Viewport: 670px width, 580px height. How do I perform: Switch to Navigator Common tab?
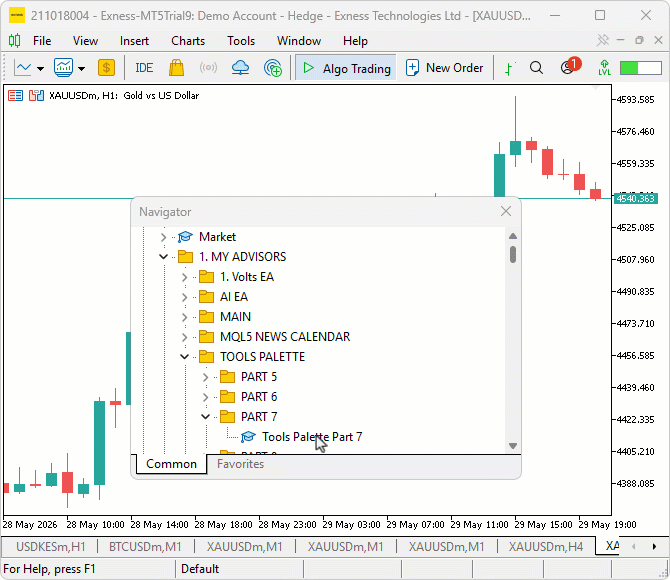[171, 464]
